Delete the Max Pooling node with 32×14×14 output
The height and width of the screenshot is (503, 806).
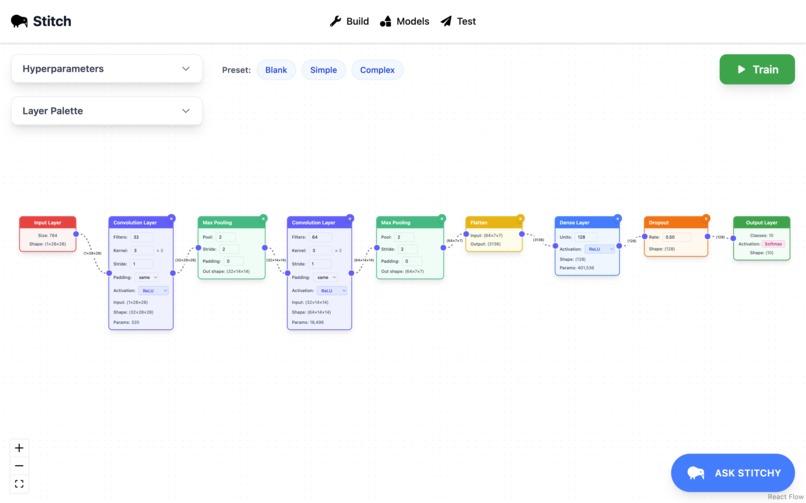point(263,218)
